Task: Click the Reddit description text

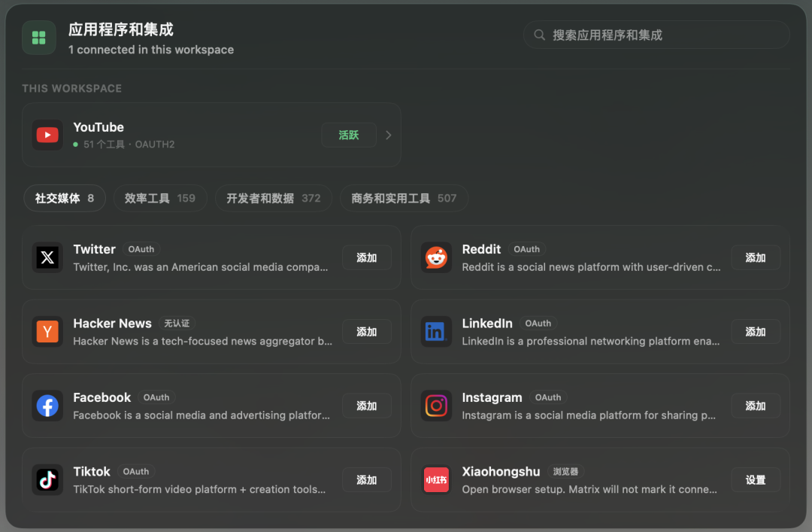Action: [591, 267]
